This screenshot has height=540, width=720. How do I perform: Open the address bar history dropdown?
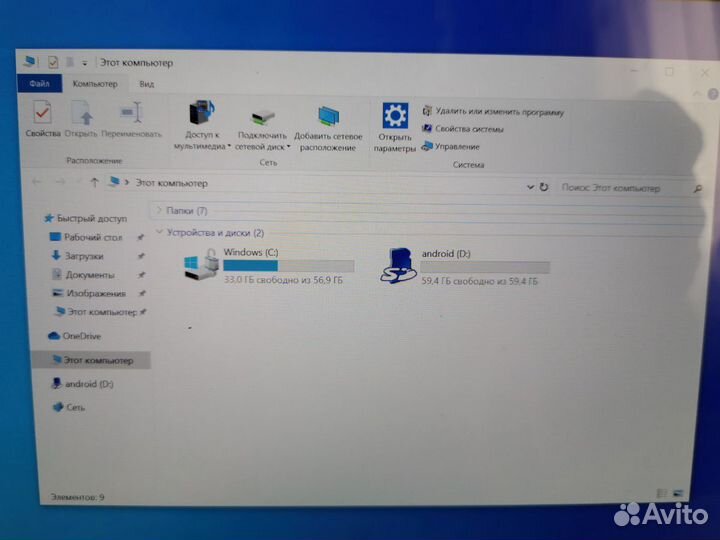[530, 187]
